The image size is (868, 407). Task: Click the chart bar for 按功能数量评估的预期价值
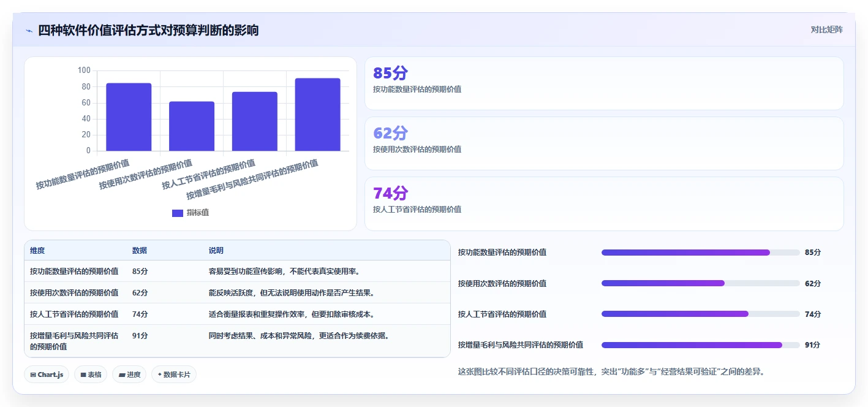click(129, 117)
